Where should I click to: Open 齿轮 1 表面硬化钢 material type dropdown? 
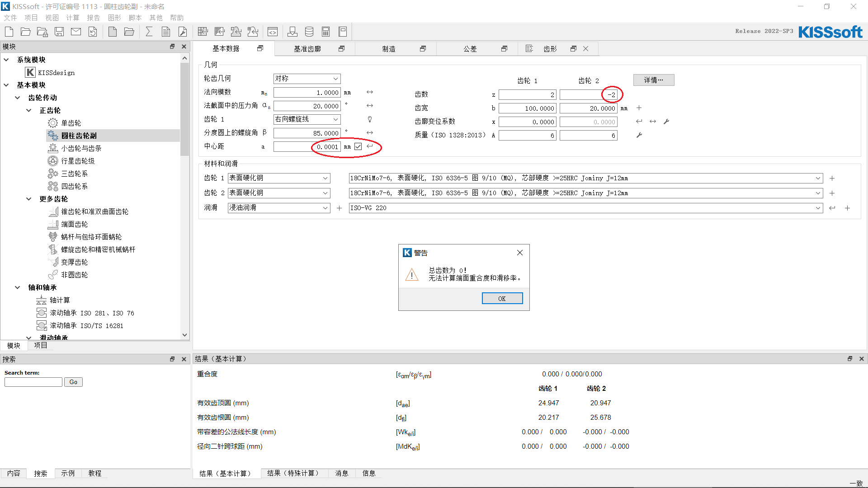pos(279,178)
